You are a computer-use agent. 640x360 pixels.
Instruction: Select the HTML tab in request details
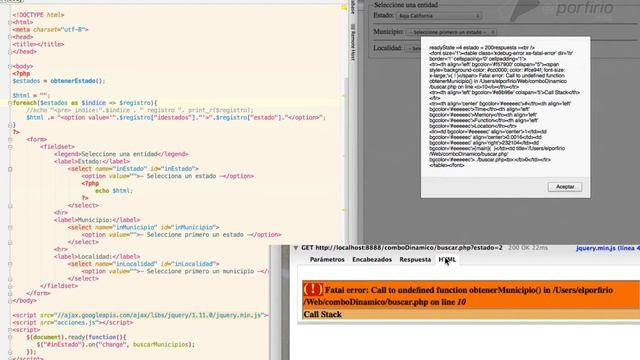click(x=447, y=260)
